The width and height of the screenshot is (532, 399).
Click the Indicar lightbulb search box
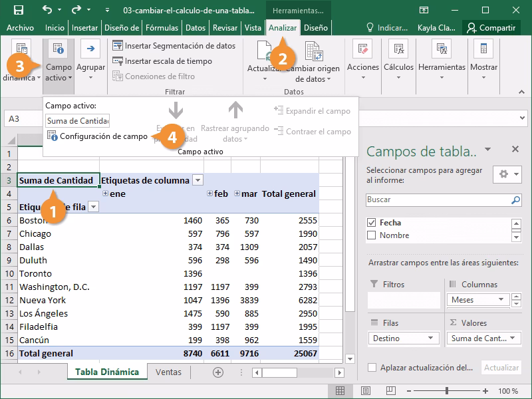click(x=387, y=28)
